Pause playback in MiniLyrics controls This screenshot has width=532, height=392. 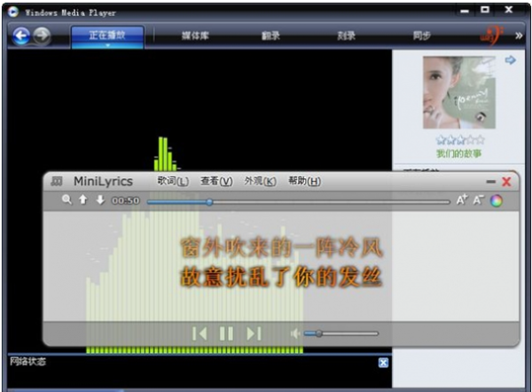click(x=226, y=333)
